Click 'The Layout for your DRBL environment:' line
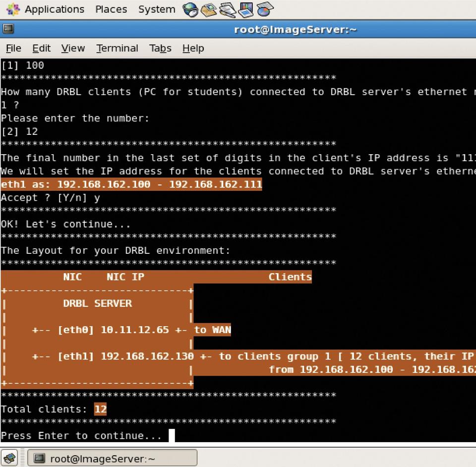This screenshot has width=476, height=467. [116, 250]
